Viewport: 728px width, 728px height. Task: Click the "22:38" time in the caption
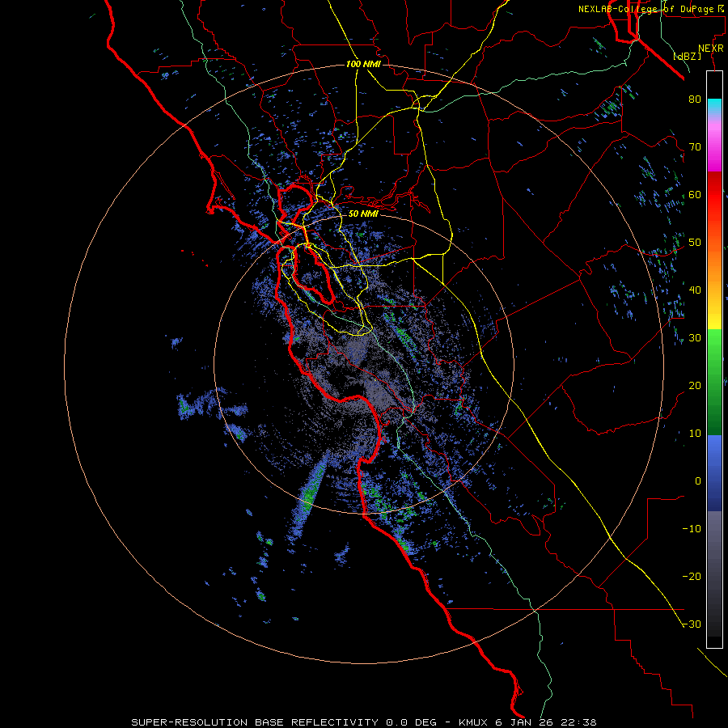[578, 722]
